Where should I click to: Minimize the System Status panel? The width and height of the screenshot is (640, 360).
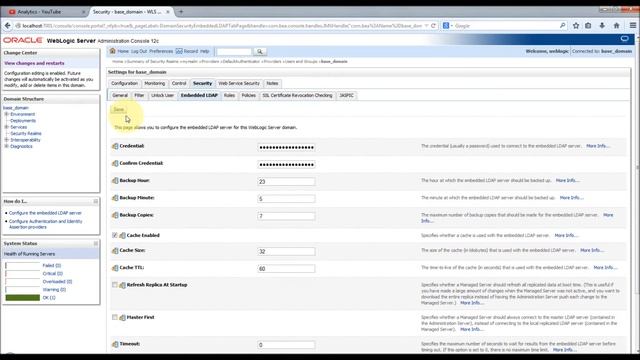[96, 243]
